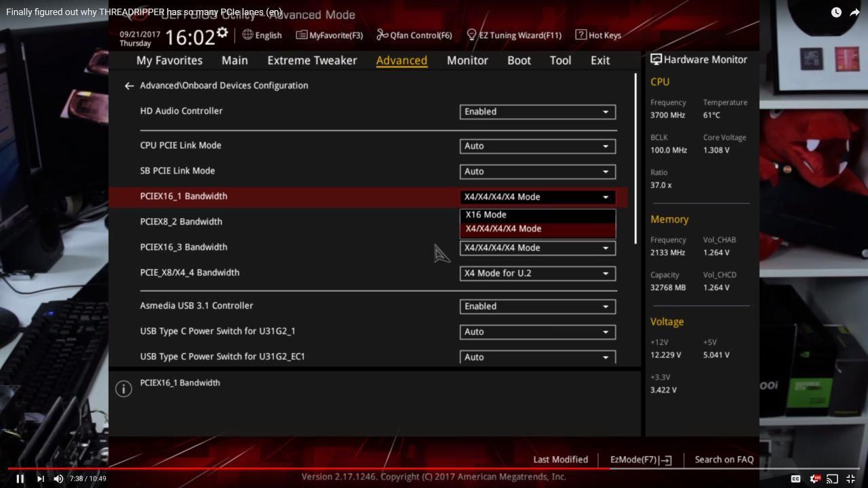
Task: Mute the video volume
Action: click(x=58, y=479)
